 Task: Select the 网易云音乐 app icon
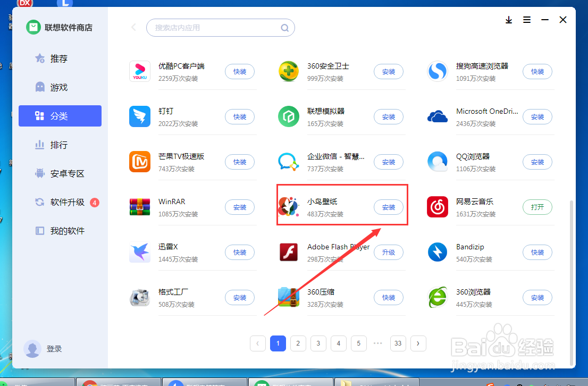point(438,207)
